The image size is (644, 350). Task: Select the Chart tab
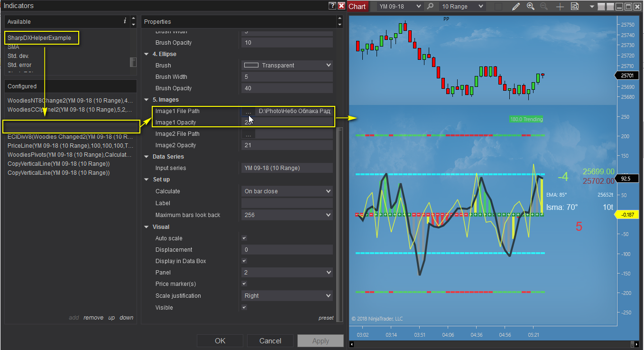[357, 6]
